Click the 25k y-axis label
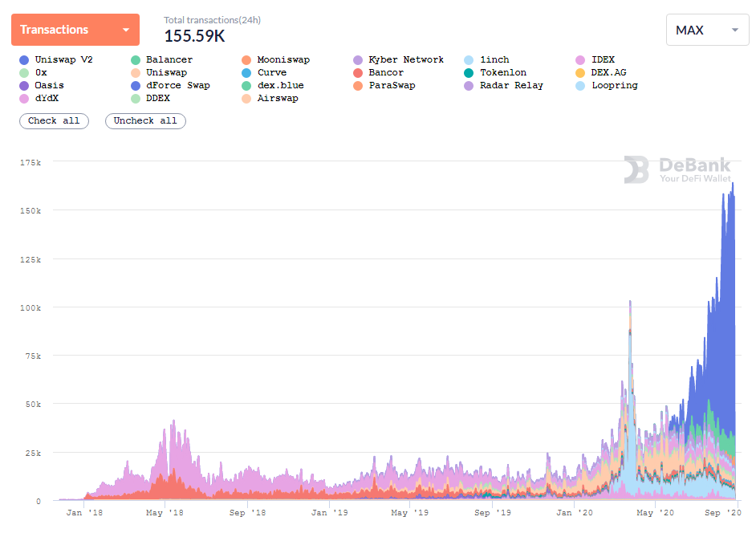Viewport: 756px width, 533px height. (x=33, y=454)
